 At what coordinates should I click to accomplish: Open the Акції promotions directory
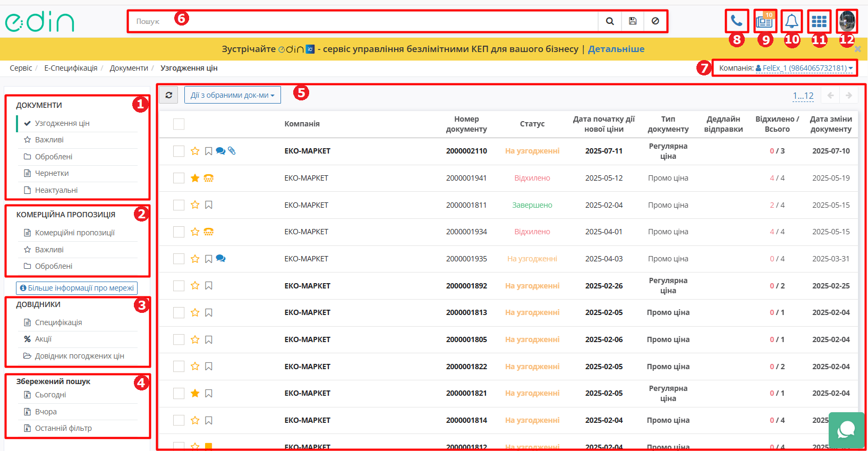click(43, 339)
